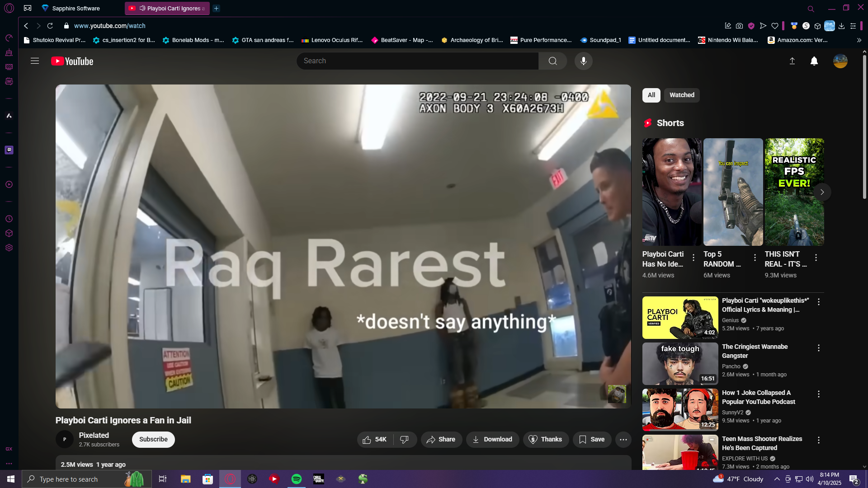Subscribe to the Pixelated channel
This screenshot has width=868, height=488.
coord(153,440)
